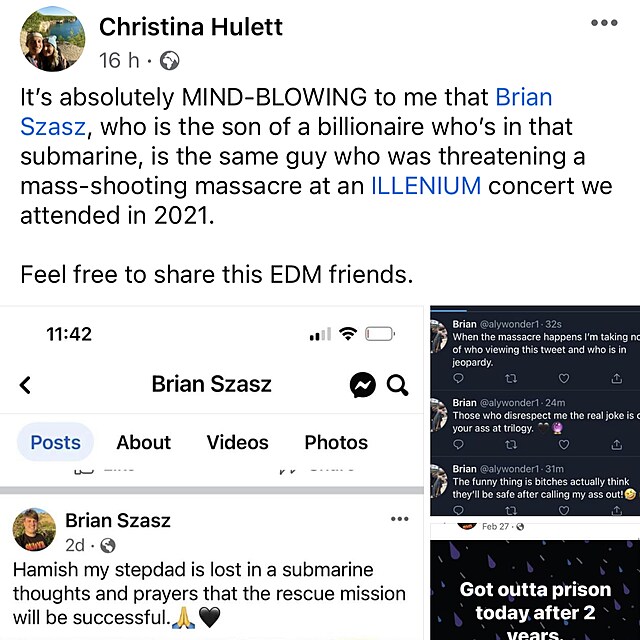
Task: Tap the back chevron beside Brian Szasz
Action: coord(26,385)
